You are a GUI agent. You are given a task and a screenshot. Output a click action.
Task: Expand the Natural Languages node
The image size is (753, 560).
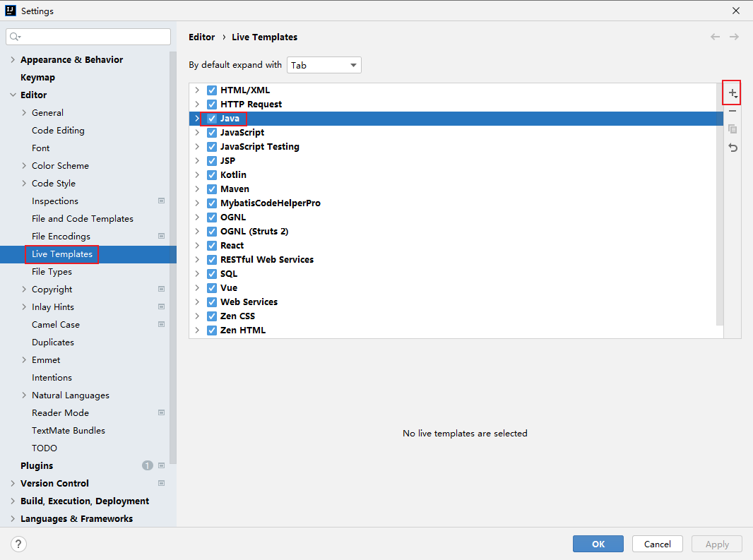(x=24, y=395)
